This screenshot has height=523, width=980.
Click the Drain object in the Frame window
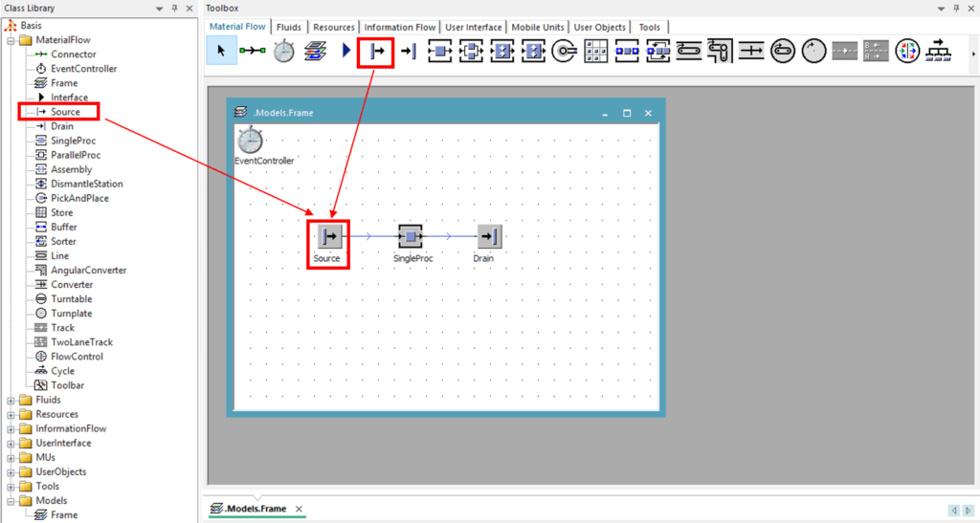[489, 236]
